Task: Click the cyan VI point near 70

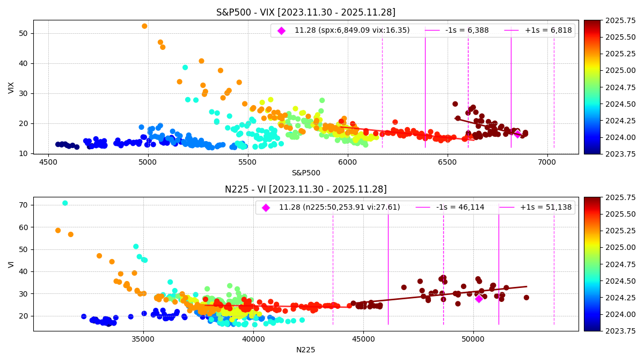Action: coord(65,203)
